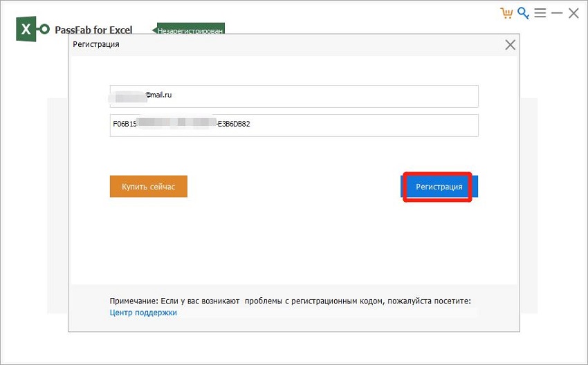Close the PassFab for Excel main window
Viewport: 588px width, 365px height.
tap(573, 14)
